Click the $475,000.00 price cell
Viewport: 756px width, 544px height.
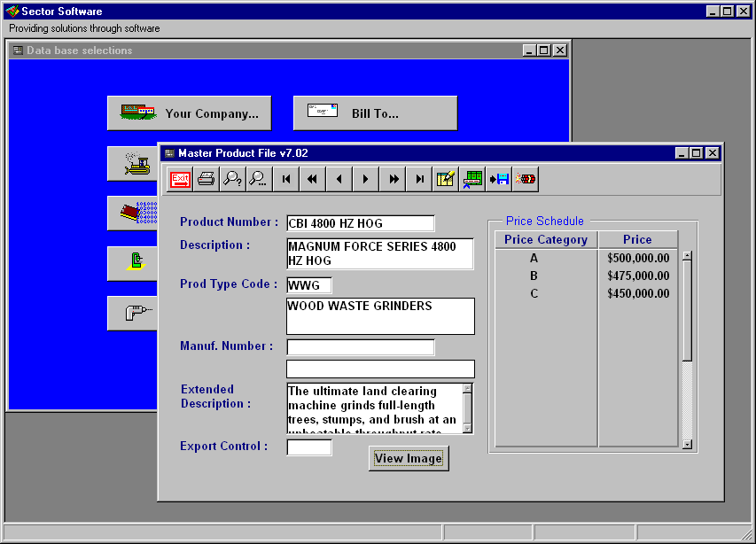point(638,276)
